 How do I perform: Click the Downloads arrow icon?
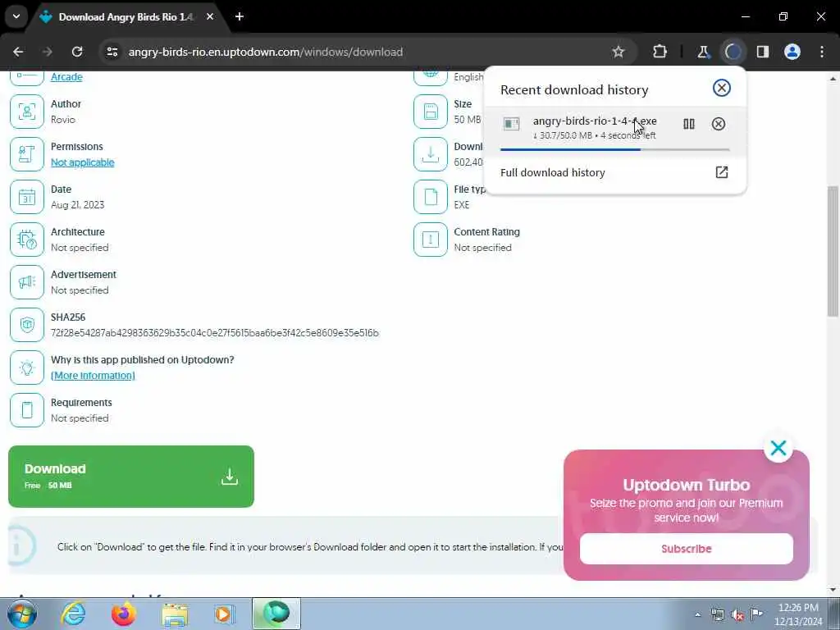430,154
